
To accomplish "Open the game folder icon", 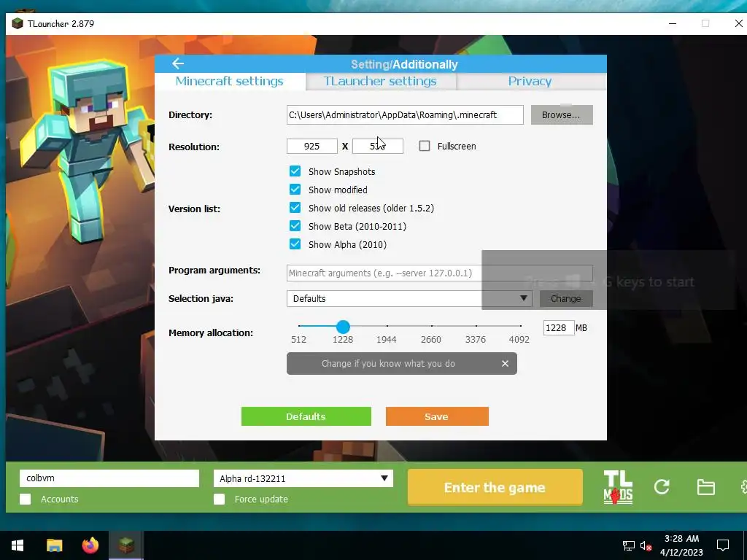I will tap(705, 487).
